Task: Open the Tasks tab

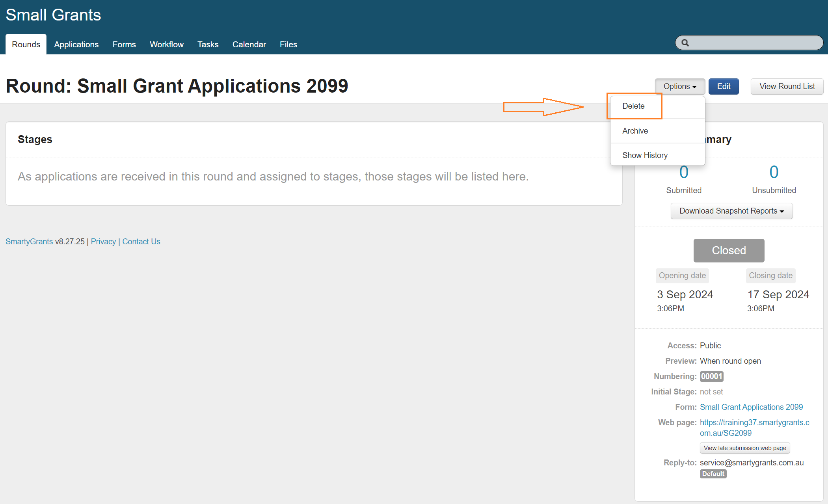Action: 208,45
